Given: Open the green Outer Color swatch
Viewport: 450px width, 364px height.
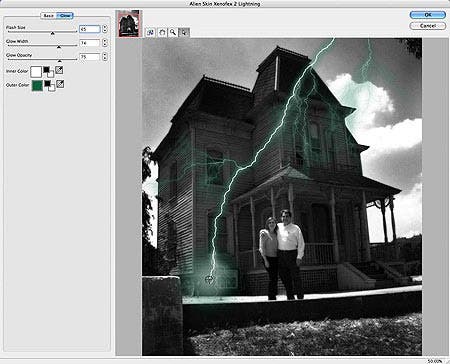Looking at the screenshot, I should (37, 85).
